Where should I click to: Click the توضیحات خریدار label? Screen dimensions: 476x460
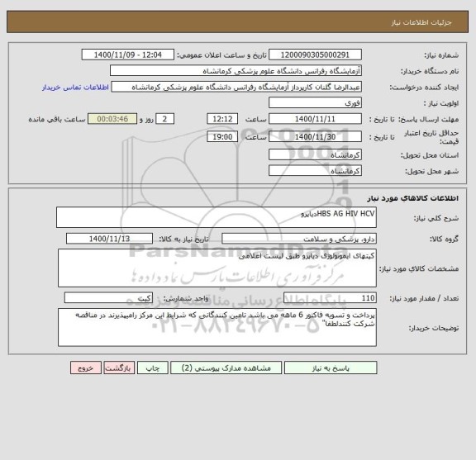tap(434, 329)
